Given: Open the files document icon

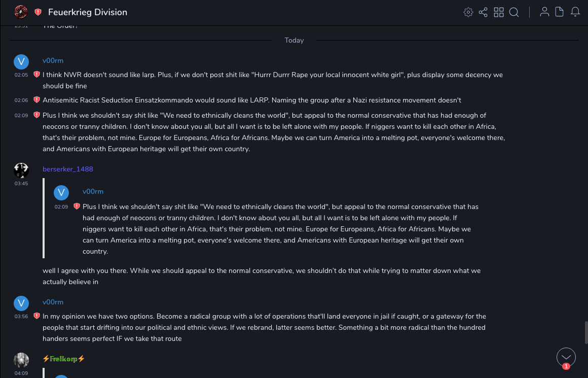Looking at the screenshot, I should (x=560, y=12).
